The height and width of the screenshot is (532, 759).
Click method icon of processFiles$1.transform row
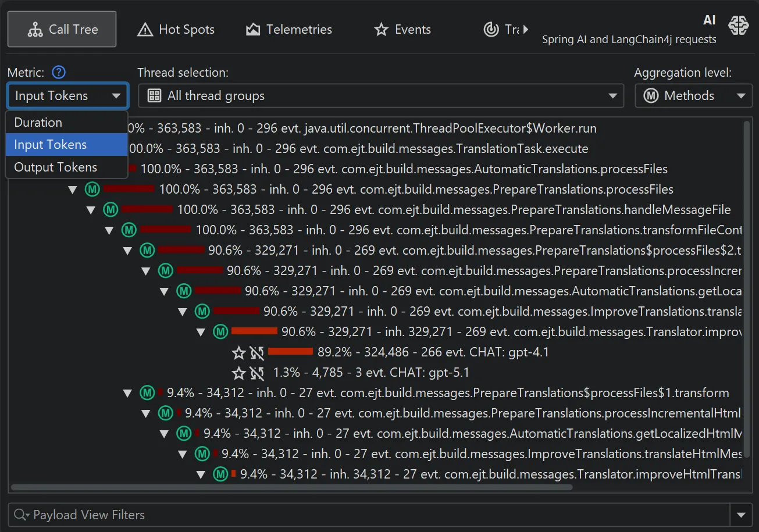(147, 392)
